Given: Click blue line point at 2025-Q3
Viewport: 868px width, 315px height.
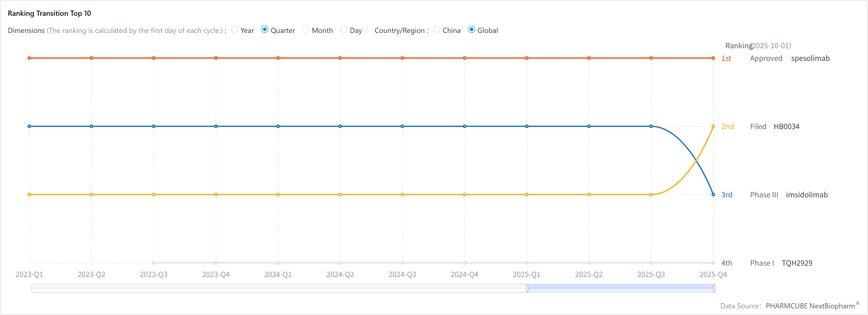Looking at the screenshot, I should point(651,127).
